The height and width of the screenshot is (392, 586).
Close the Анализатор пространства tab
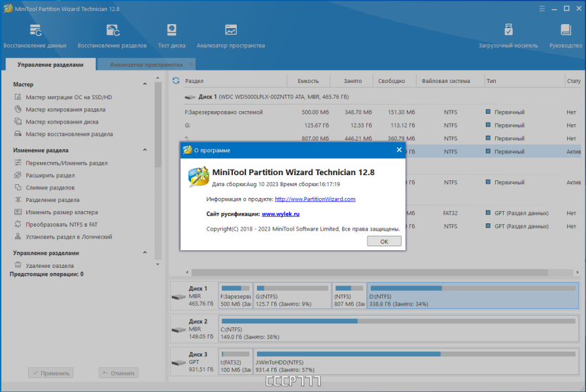coord(191,64)
